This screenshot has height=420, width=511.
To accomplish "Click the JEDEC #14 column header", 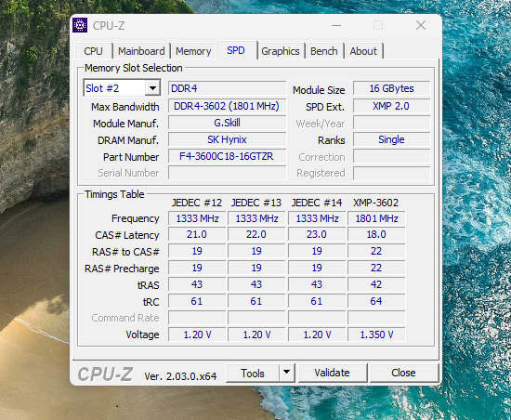I will (x=317, y=203).
